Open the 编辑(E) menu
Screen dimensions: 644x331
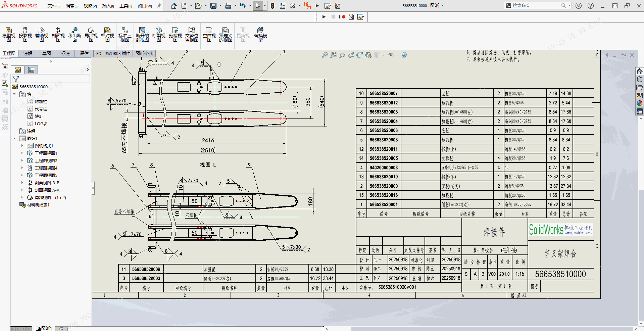click(72, 6)
